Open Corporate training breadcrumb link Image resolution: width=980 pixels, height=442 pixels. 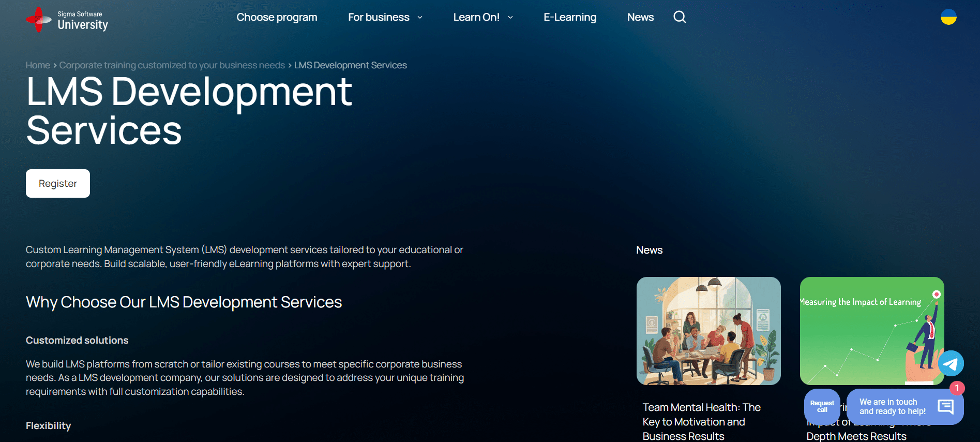172,65
